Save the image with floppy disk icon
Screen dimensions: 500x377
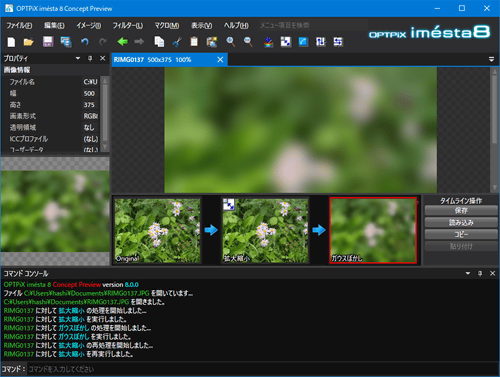click(x=48, y=42)
